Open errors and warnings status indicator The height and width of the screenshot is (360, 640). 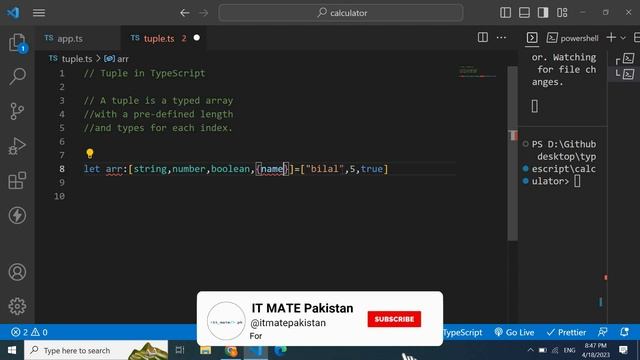[29, 332]
